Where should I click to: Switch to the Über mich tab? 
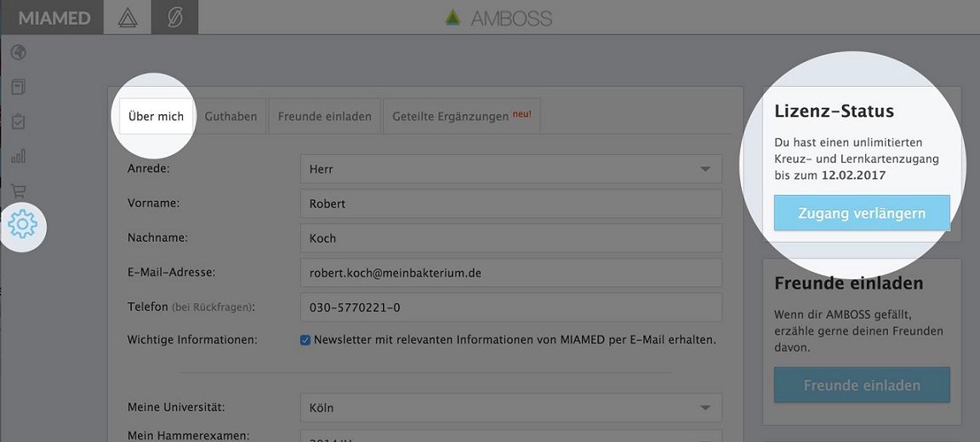pyautogui.click(x=157, y=117)
